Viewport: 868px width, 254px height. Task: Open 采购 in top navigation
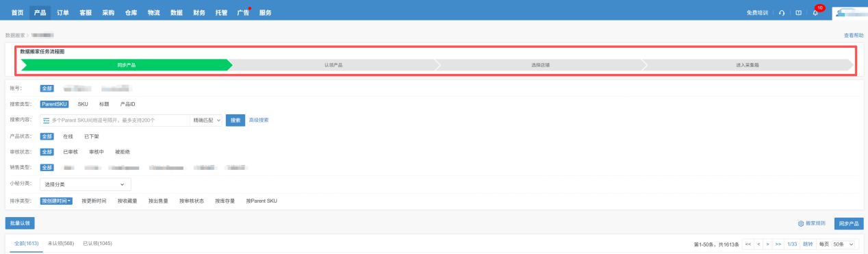[108, 13]
